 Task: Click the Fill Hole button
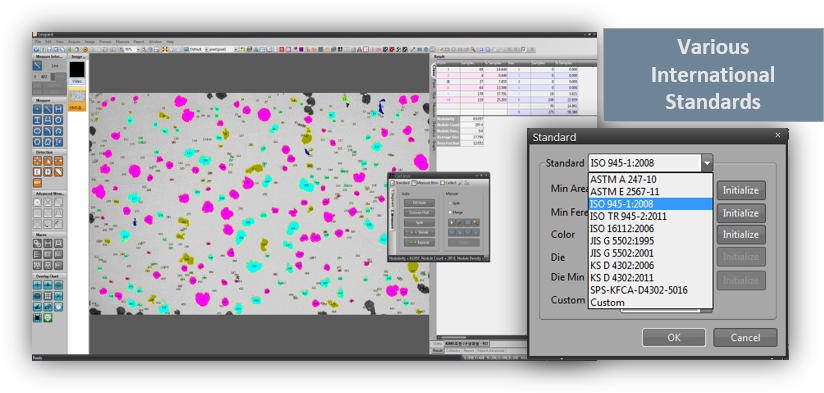point(419,203)
